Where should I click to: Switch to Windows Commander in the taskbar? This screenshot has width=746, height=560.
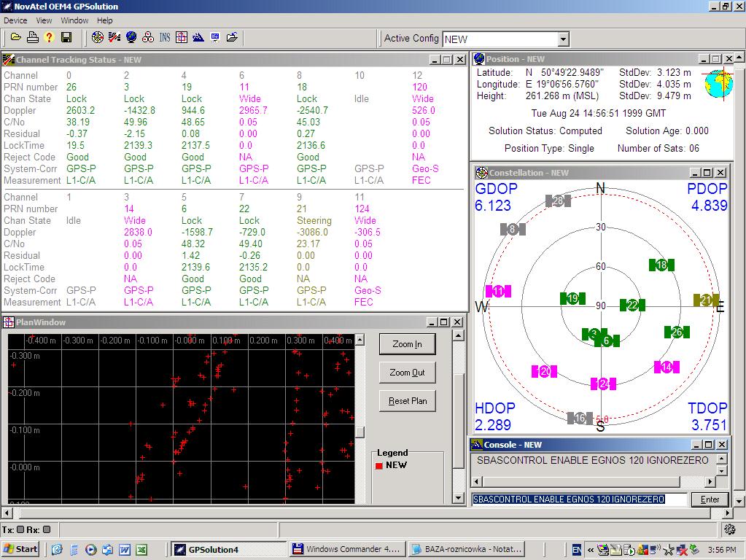pos(347,549)
